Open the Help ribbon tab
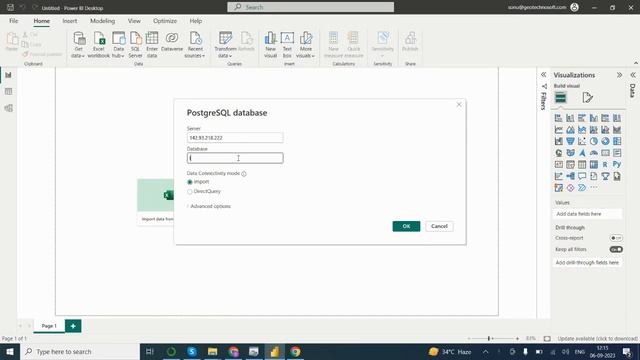 196,21
